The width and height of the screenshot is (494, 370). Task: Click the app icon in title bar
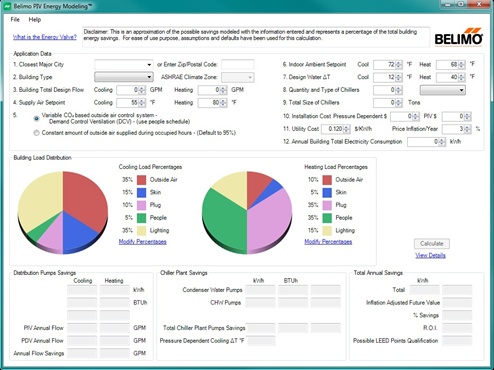pyautogui.click(x=7, y=6)
